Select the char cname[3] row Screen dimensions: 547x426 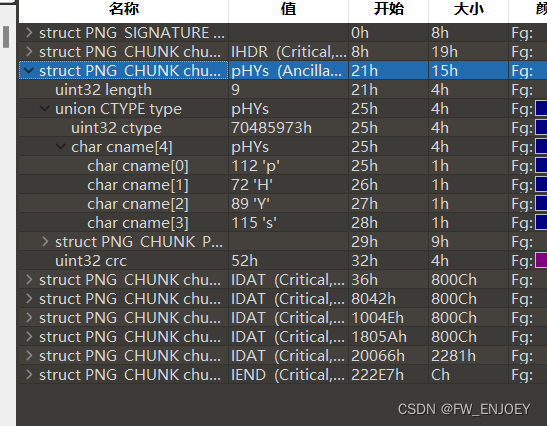(283, 223)
